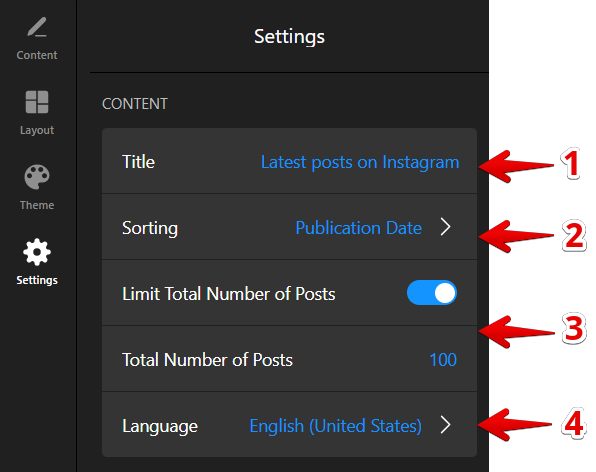This screenshot has width=596, height=472.
Task: Open English (United States) language option
Action: coord(336,426)
